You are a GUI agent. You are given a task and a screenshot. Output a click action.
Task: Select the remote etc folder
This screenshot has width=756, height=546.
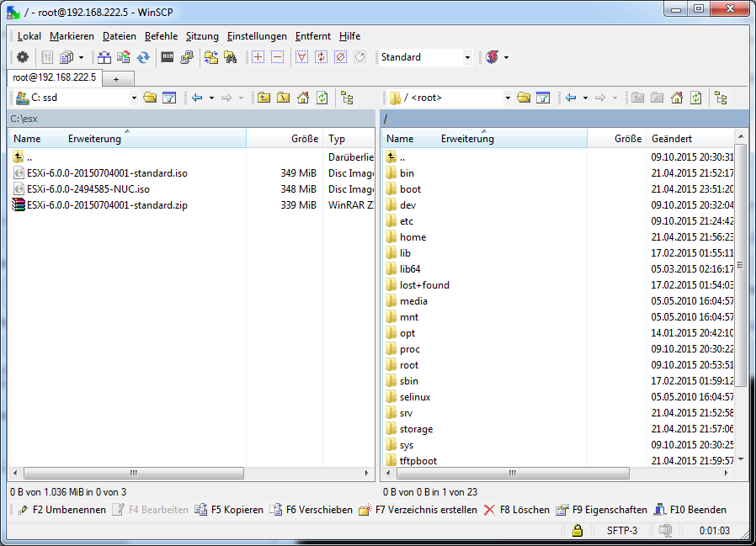click(407, 221)
